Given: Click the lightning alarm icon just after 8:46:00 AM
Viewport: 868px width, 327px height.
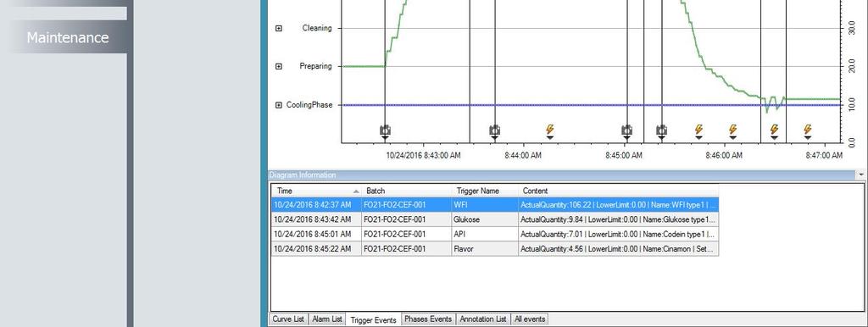Looking at the screenshot, I should click(x=733, y=130).
